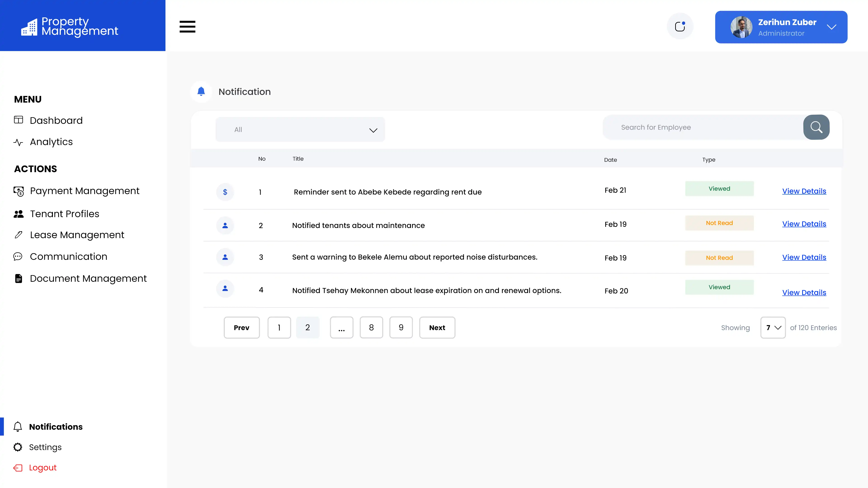Click the search magnifier button
The height and width of the screenshot is (488, 868).
tap(816, 127)
